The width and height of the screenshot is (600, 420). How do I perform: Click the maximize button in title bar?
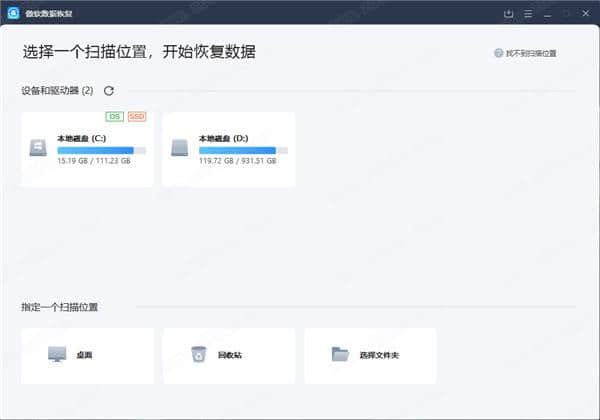pos(566,14)
